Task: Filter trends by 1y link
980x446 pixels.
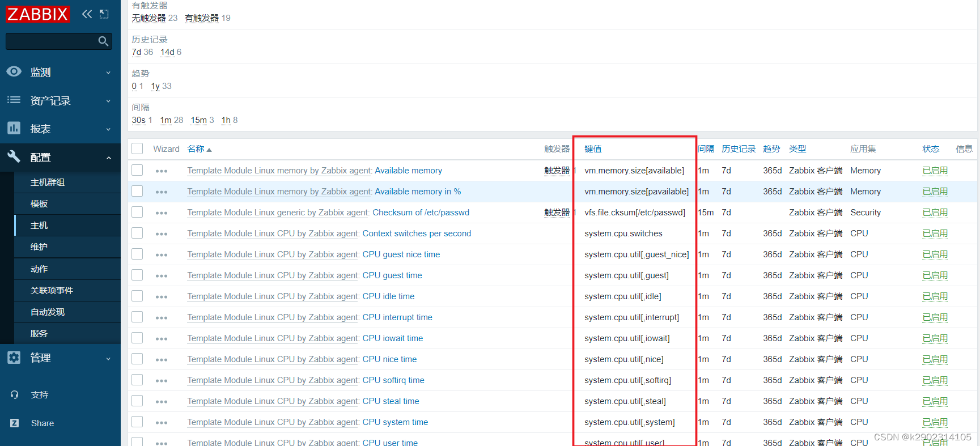Action: tap(155, 86)
